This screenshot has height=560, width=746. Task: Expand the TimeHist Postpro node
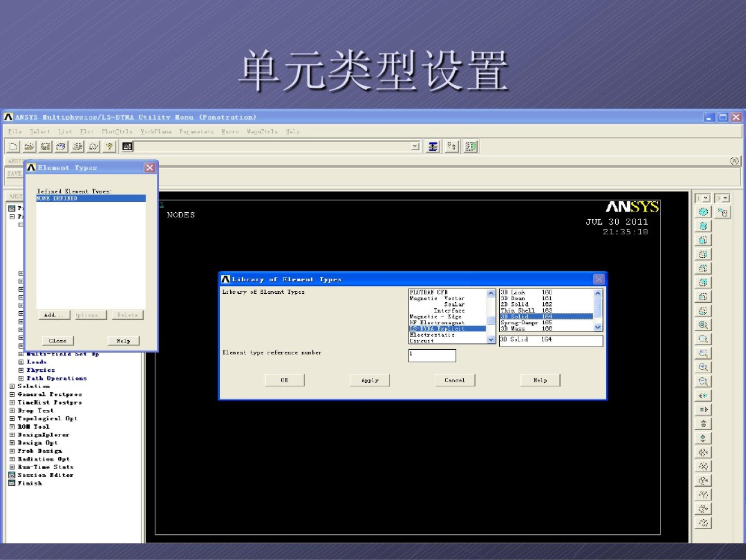(12, 402)
